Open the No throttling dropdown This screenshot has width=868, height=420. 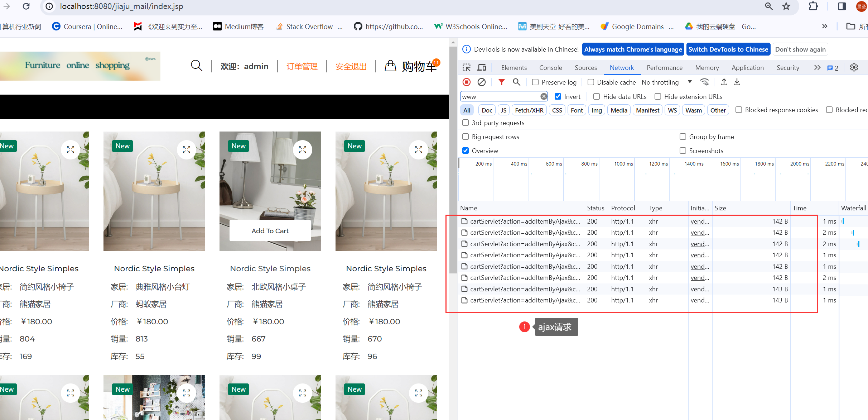coord(667,82)
